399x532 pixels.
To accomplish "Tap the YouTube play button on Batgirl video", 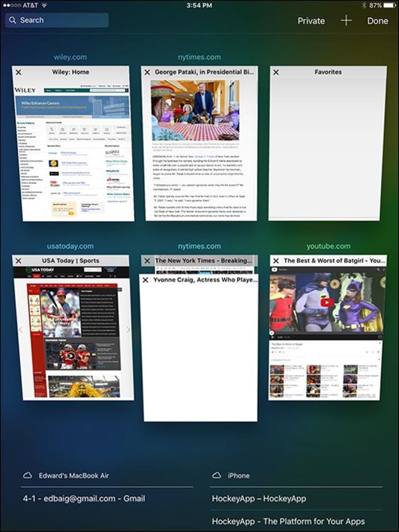I will click(x=327, y=302).
